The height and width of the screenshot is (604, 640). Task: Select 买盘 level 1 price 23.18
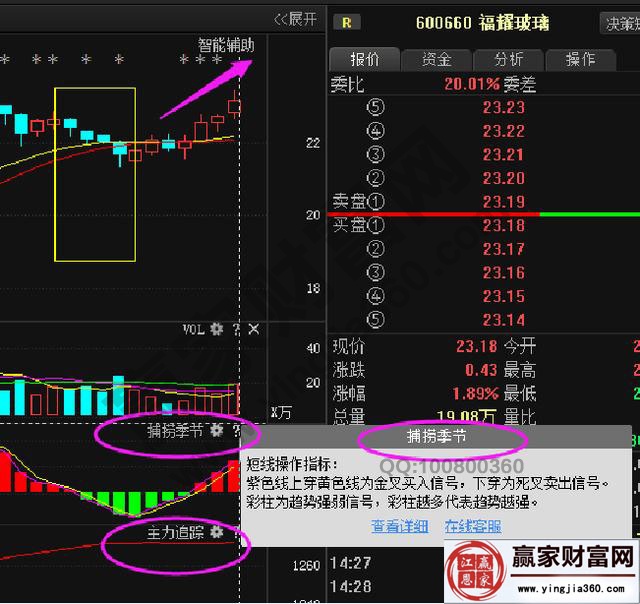tap(503, 225)
